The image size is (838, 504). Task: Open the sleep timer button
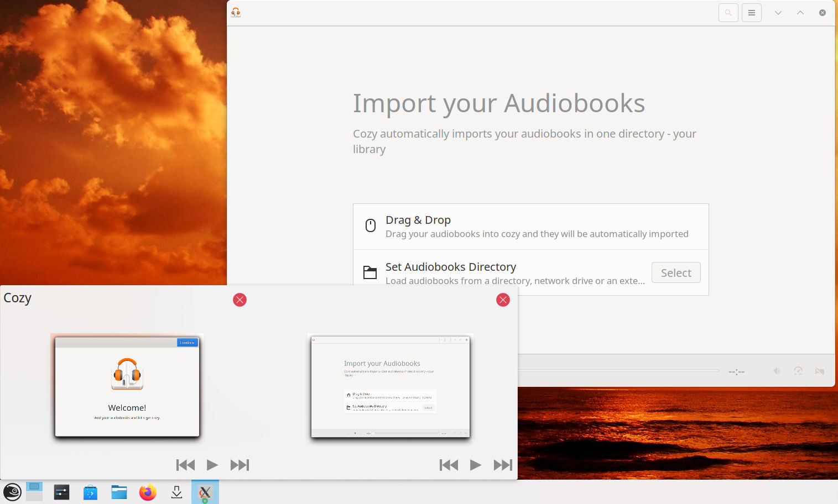[x=820, y=371]
